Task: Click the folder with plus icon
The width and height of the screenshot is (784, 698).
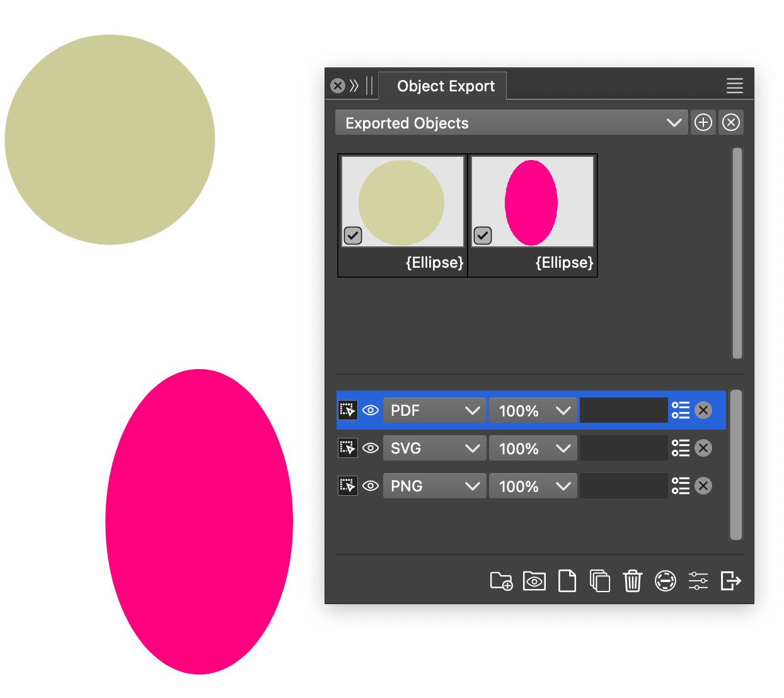Action: coord(501,581)
